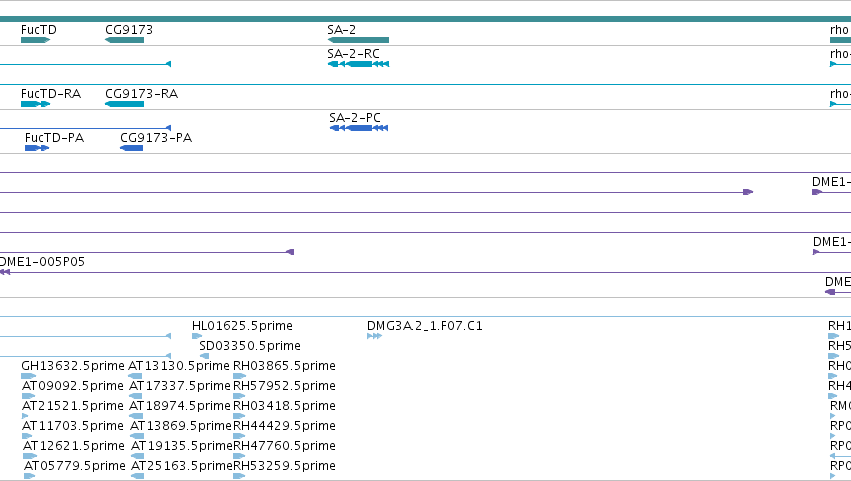Click the AT13130.5prime label
This screenshot has height=481, width=851.
179,366
